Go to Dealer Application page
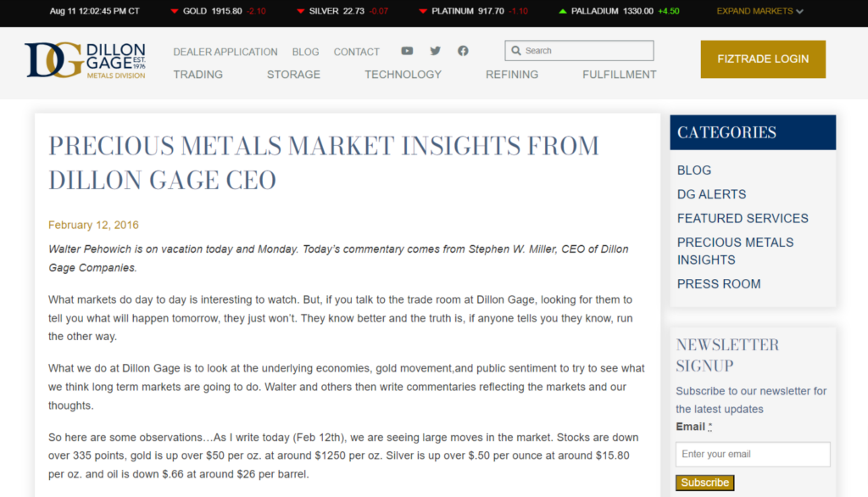 [225, 52]
